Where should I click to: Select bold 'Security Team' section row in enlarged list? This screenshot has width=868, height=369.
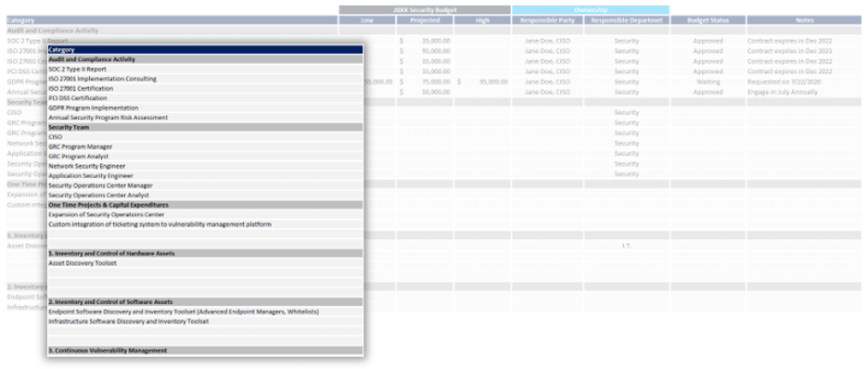pyautogui.click(x=205, y=127)
